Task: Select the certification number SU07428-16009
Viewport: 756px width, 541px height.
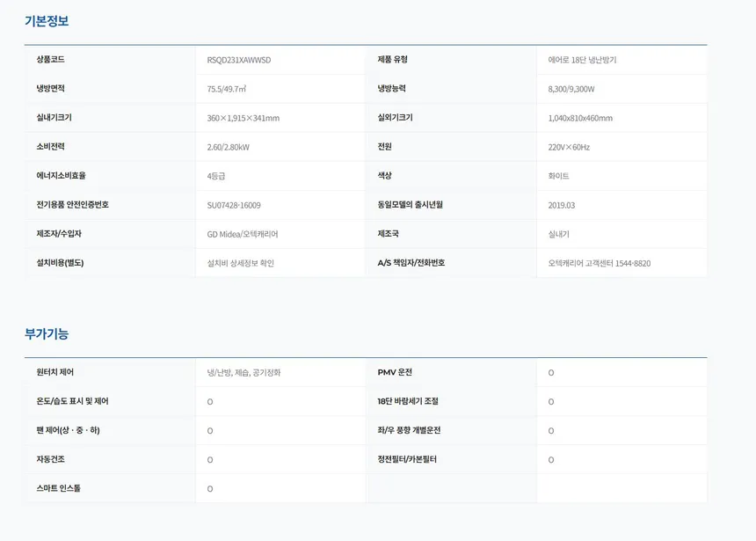Action: 234,205
